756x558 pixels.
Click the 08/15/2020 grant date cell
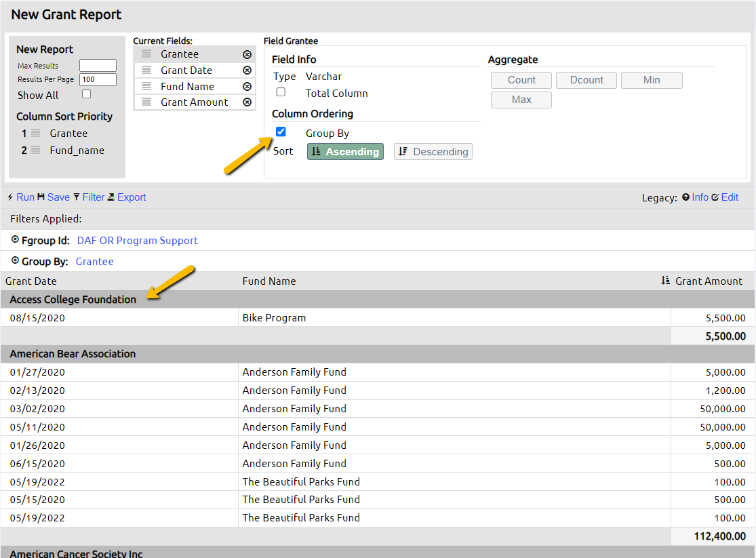coord(119,318)
